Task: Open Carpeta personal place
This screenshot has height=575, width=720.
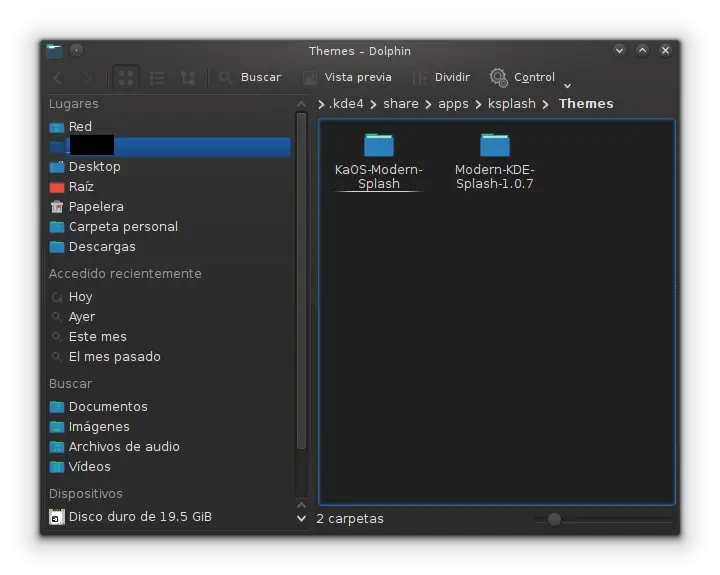Action: (x=170, y=227)
